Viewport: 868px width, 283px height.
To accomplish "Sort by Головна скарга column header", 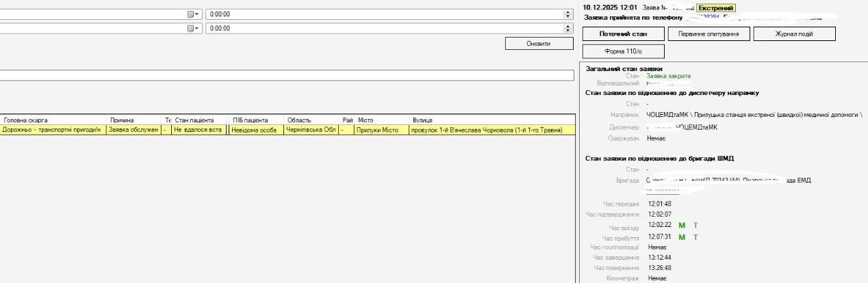I will click(52, 120).
